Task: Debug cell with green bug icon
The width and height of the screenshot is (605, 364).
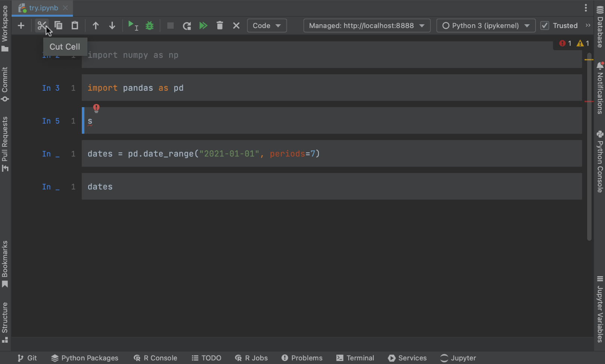Action: click(x=149, y=26)
